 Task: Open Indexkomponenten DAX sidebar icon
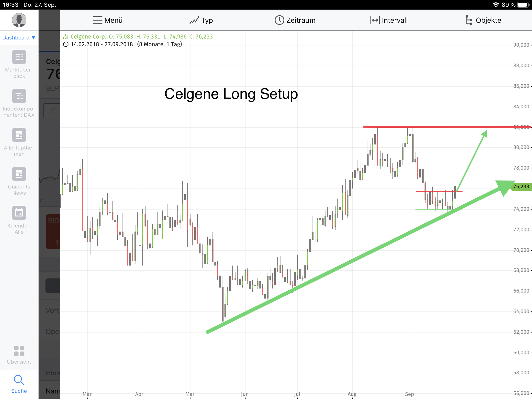point(19,96)
